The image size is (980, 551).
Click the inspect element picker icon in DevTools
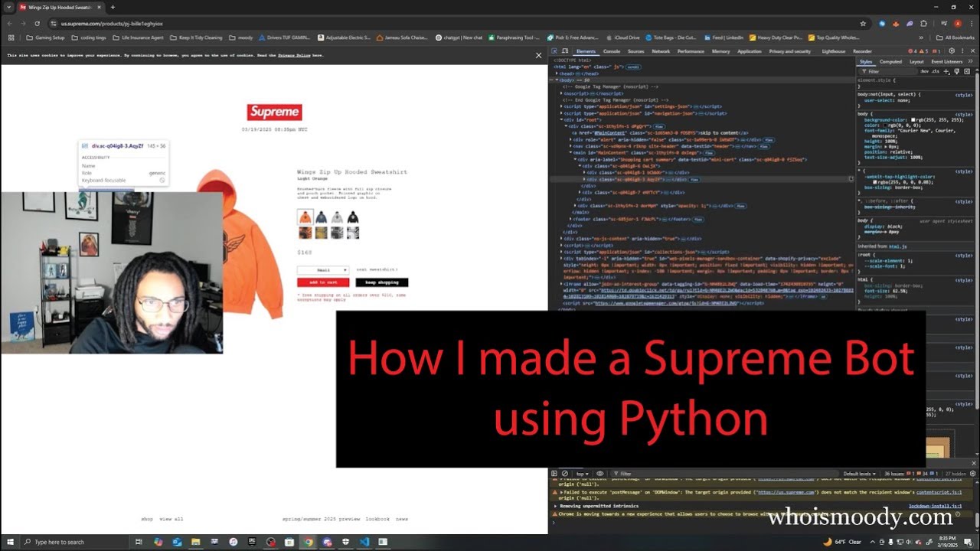point(554,51)
